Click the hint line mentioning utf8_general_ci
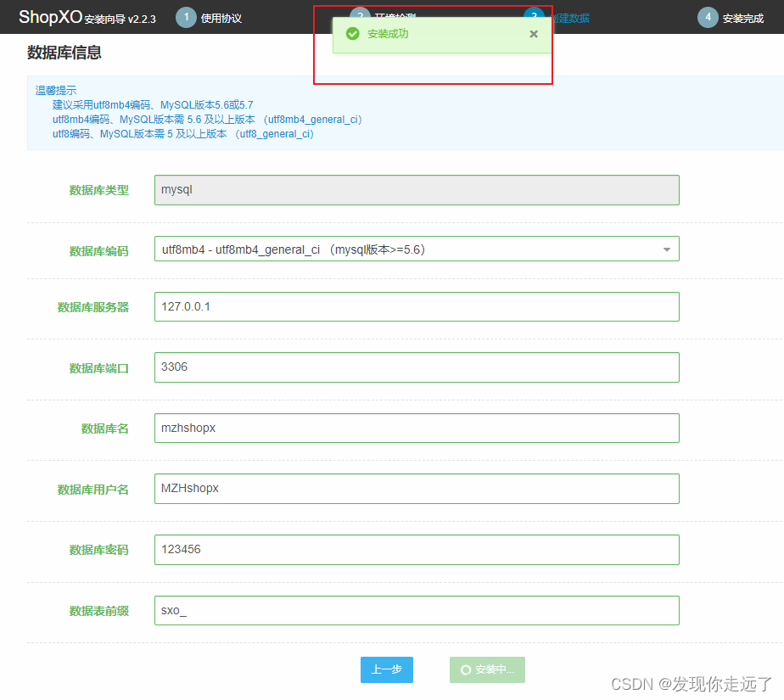The height and width of the screenshot is (700, 784). point(183,134)
